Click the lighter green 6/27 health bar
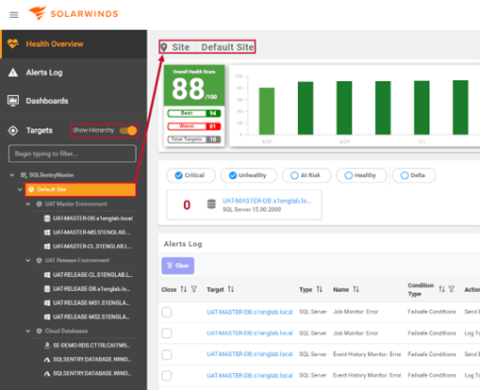This screenshot has height=390, width=480. coord(267,111)
